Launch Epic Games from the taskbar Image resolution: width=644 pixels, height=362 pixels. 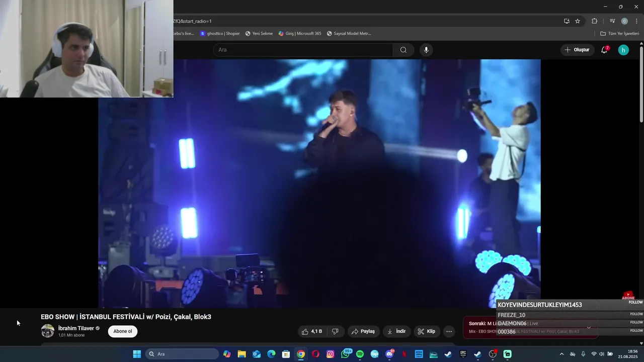(463, 354)
